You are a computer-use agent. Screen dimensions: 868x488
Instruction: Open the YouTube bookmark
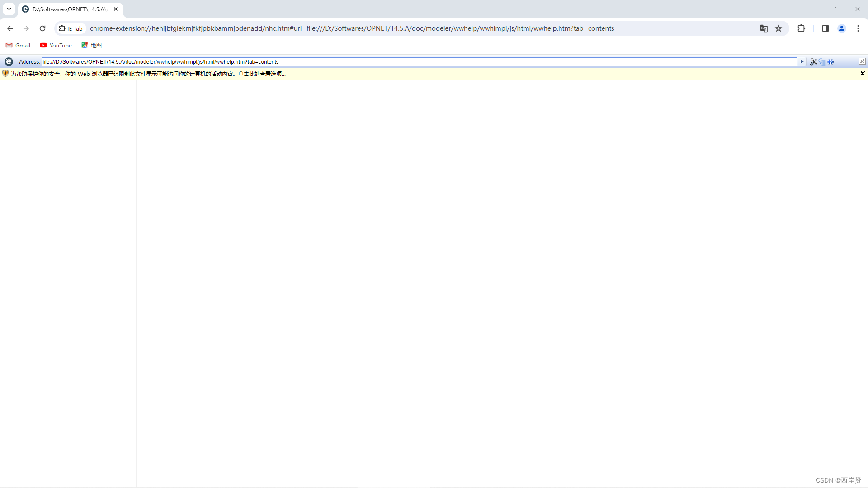56,45
